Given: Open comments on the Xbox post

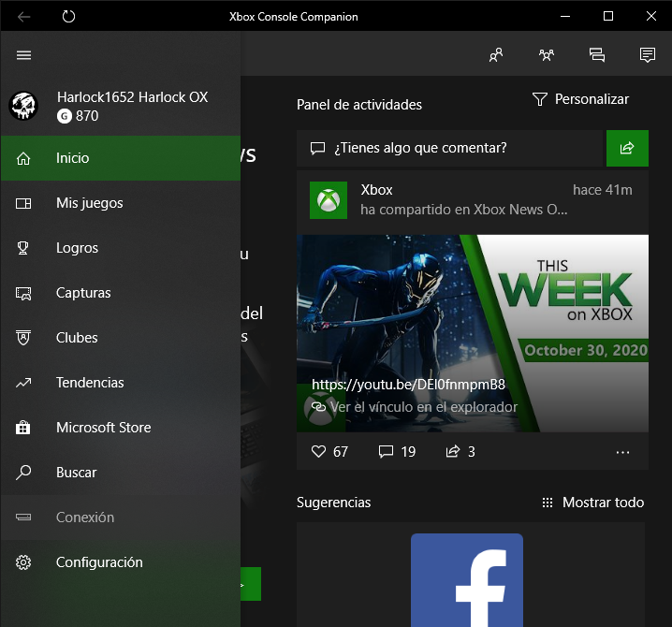Looking at the screenshot, I should point(386,451).
